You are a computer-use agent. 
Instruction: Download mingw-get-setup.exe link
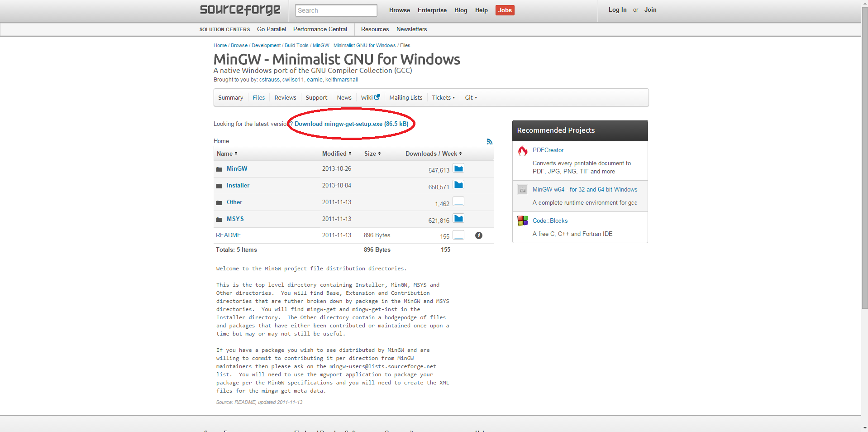tap(352, 124)
